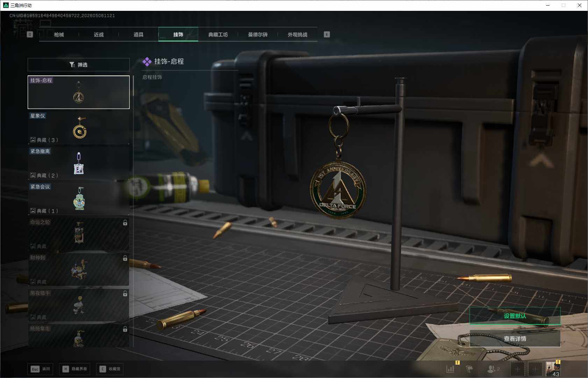Screen dimensions: 588x378
Task: Click the 启程挂饰 description text
Action: tap(152, 77)
